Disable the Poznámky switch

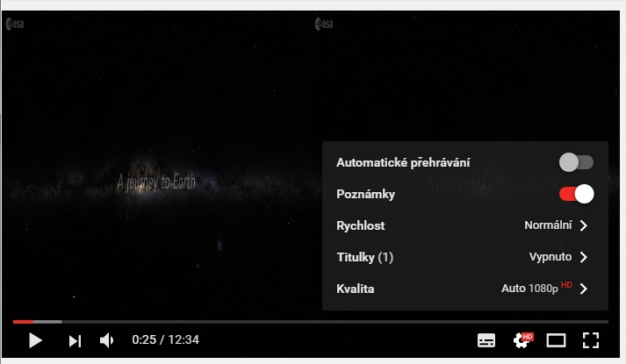point(576,194)
